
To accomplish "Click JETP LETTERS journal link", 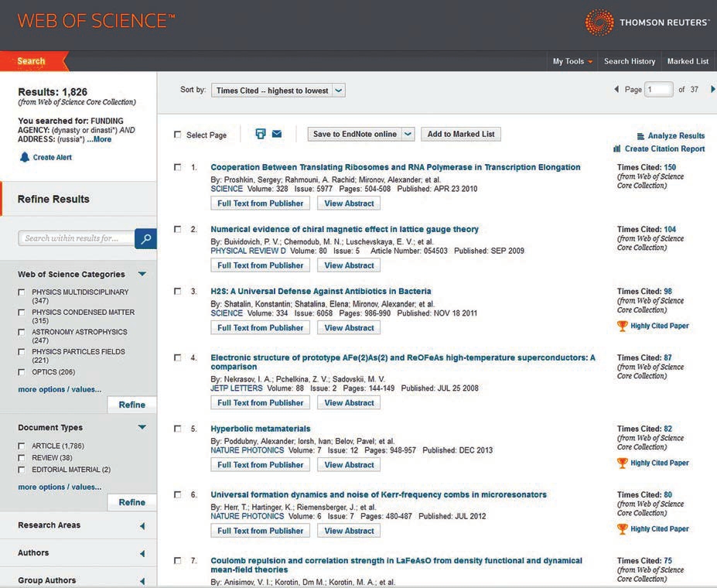I will (237, 388).
